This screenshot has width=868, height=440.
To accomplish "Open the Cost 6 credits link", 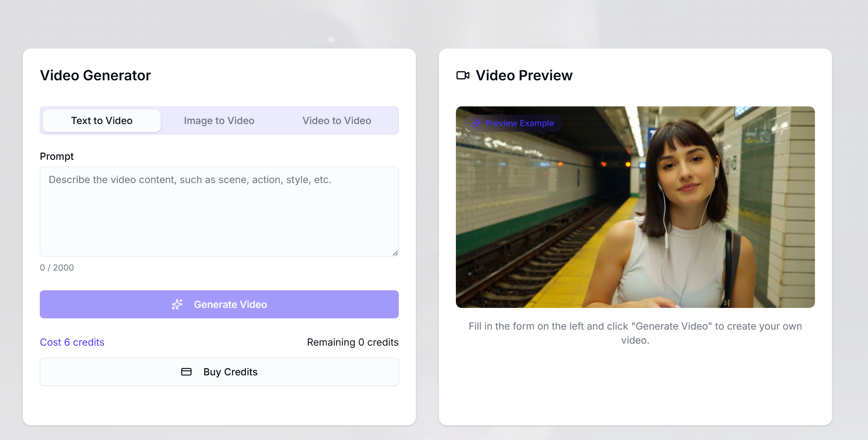I will [x=72, y=342].
